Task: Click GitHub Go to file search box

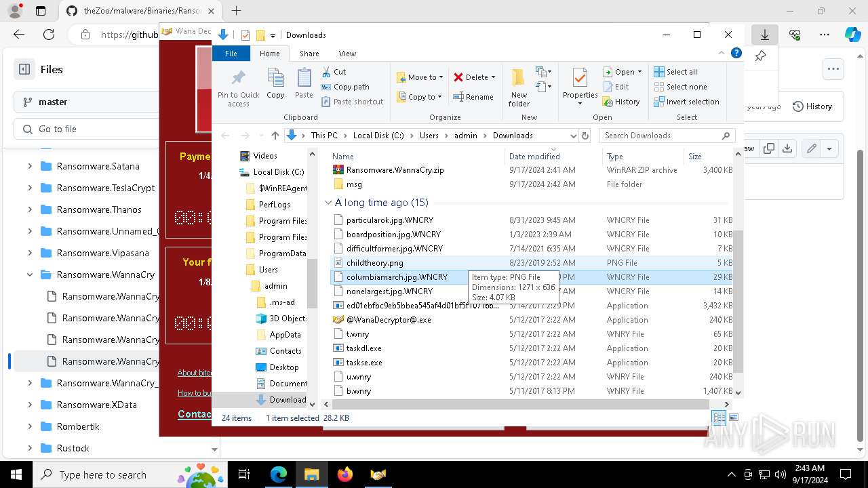Action: [x=86, y=129]
